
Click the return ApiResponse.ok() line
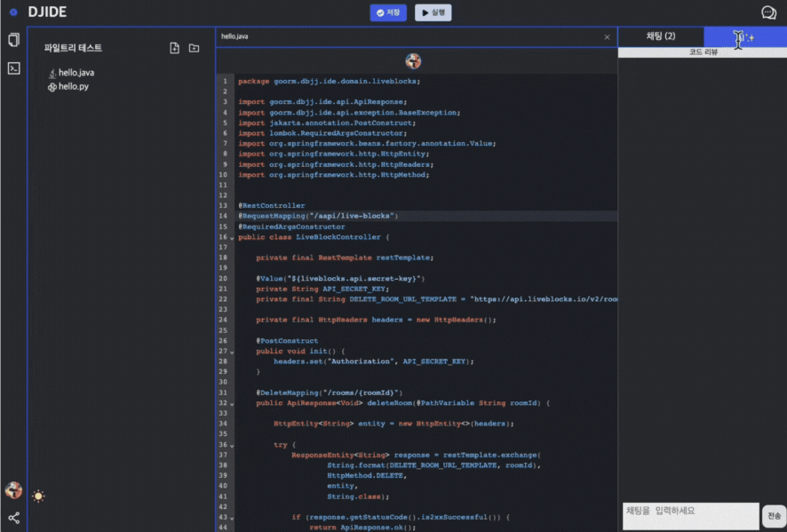point(363,527)
